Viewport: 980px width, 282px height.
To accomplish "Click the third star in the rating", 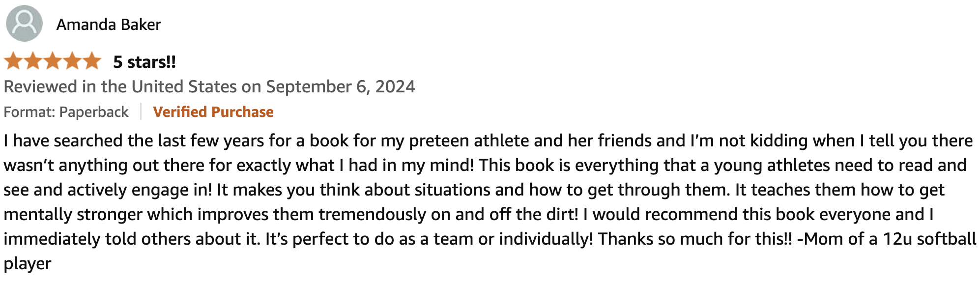I will [53, 62].
